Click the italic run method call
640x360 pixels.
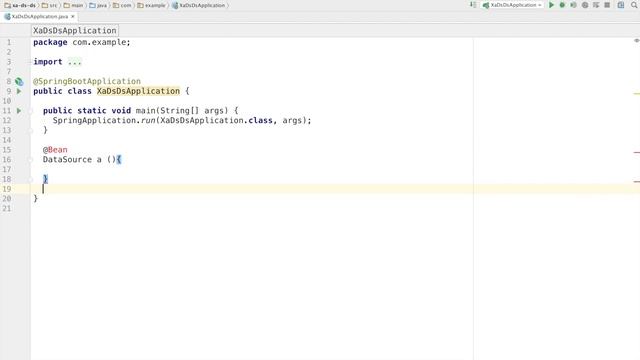coord(149,120)
